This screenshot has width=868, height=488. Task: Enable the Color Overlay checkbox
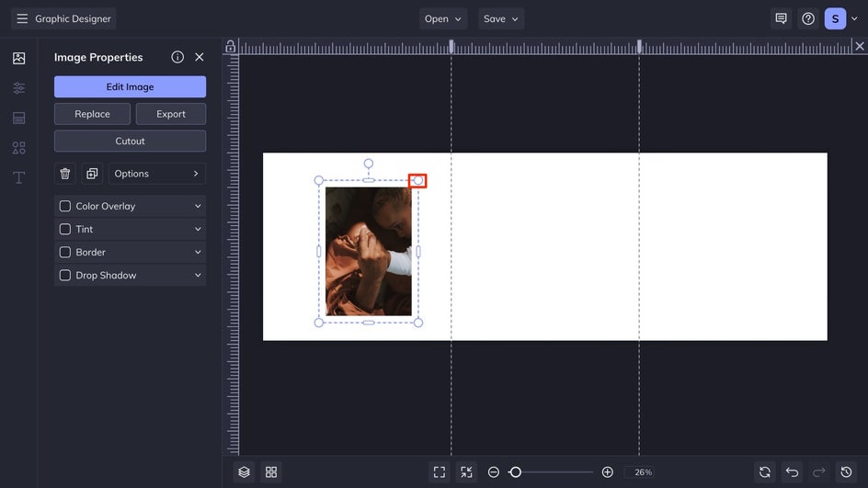64,206
